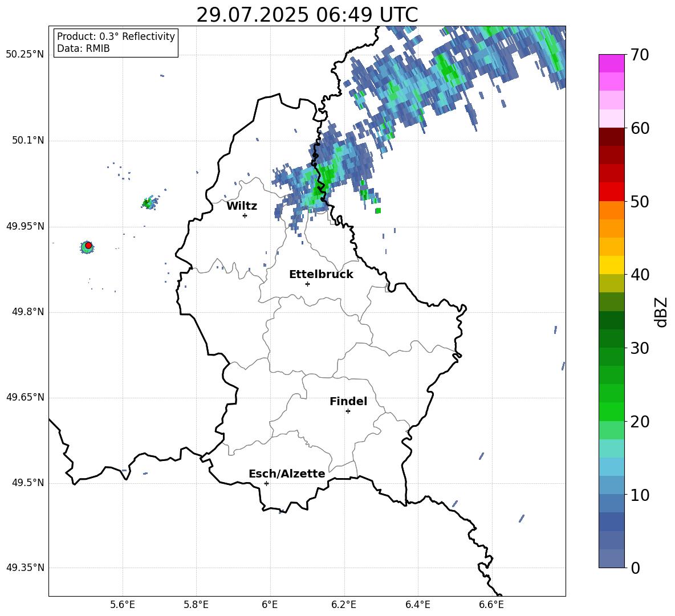This screenshot has height=616, width=675.
Task: Click the 49.35°N latitude label
Action: click(x=25, y=568)
